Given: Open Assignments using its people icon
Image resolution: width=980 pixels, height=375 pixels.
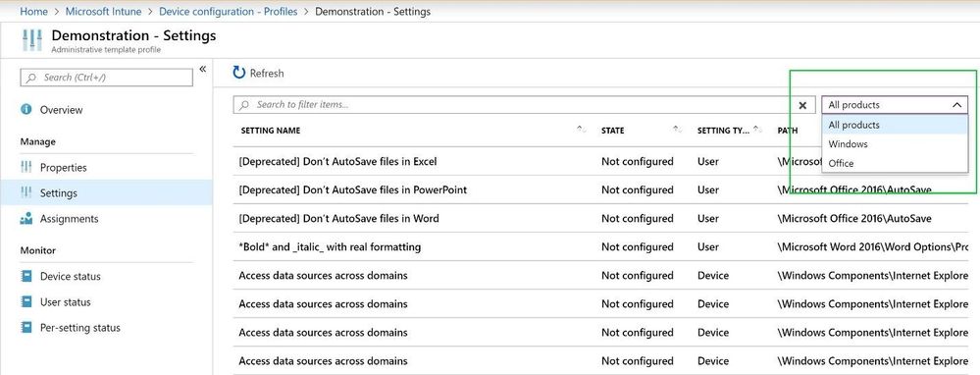Looking at the screenshot, I should (26, 219).
